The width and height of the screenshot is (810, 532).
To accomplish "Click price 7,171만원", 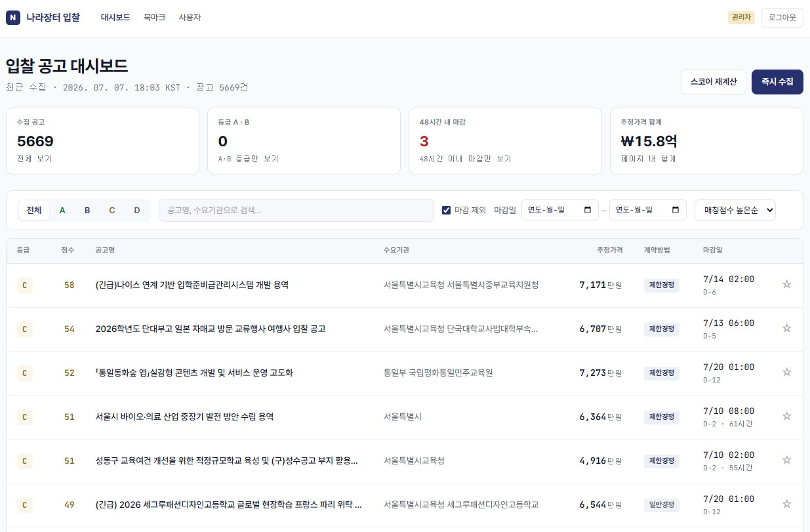I will [x=601, y=285].
